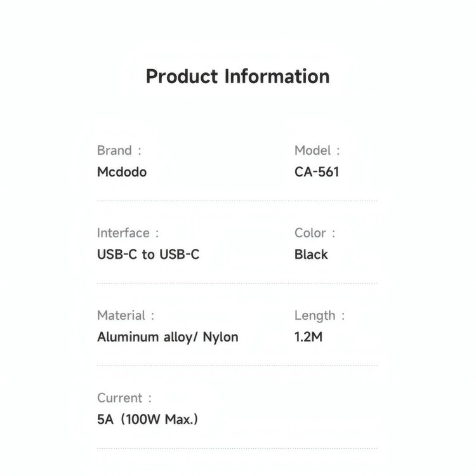This screenshot has height=476, width=476.
Task: Click the "Interface :" label
Action: pyautogui.click(x=128, y=233)
